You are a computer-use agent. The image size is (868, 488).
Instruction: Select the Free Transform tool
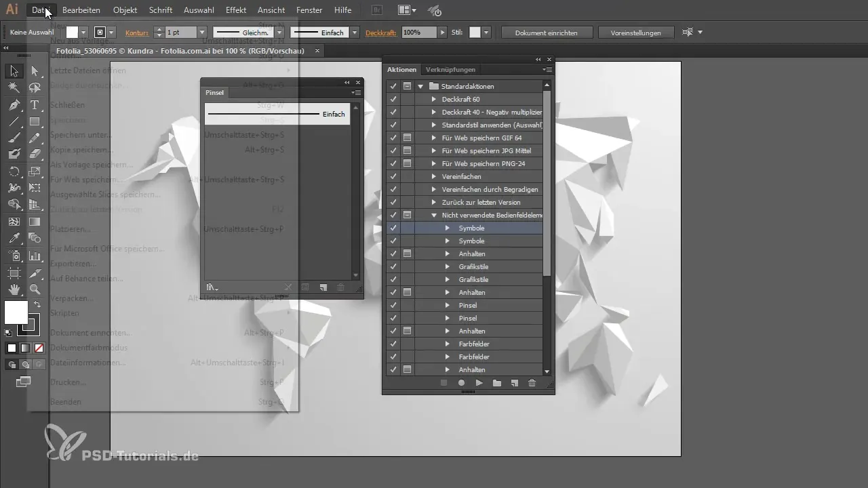35,188
